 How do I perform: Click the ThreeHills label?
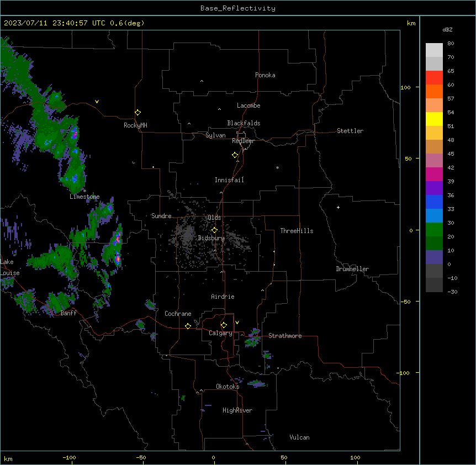[297, 231]
